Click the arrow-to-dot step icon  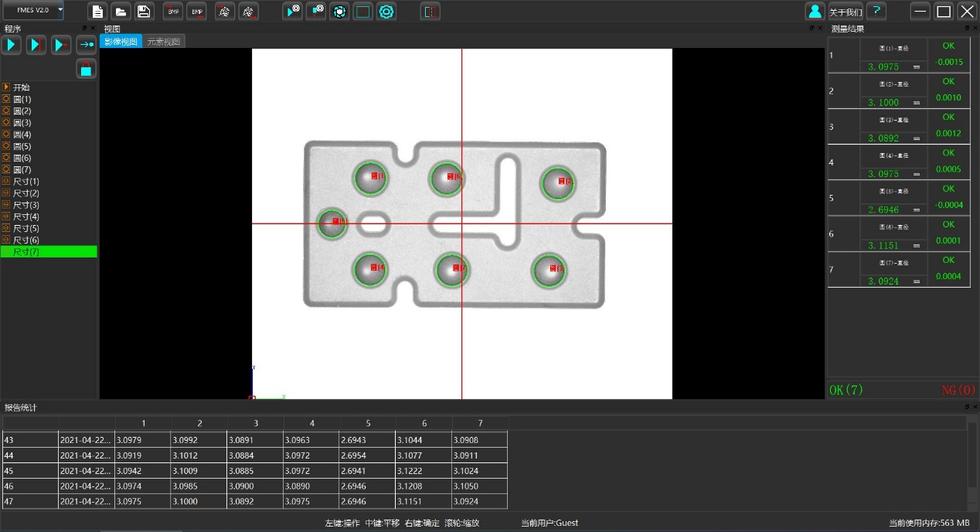point(86,45)
